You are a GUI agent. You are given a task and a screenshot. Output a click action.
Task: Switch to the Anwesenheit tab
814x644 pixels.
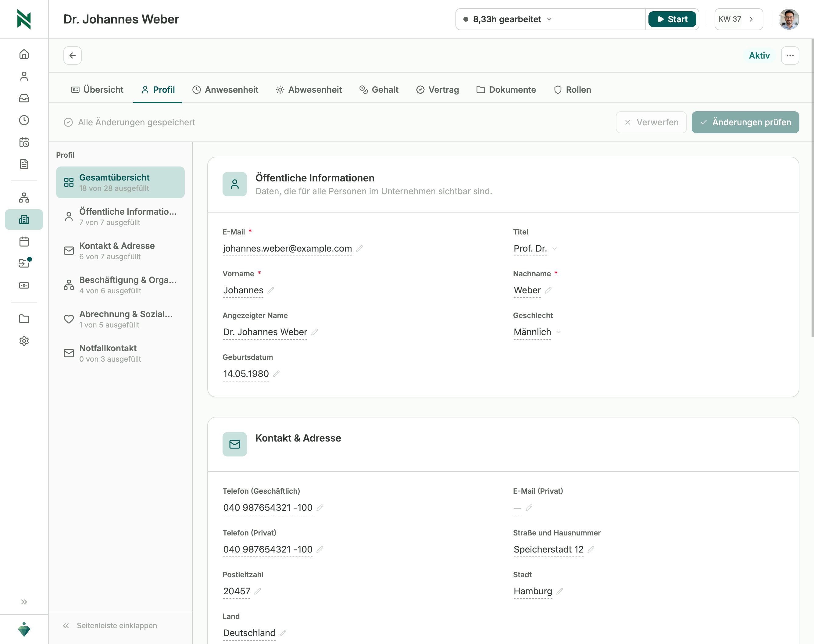click(x=226, y=90)
